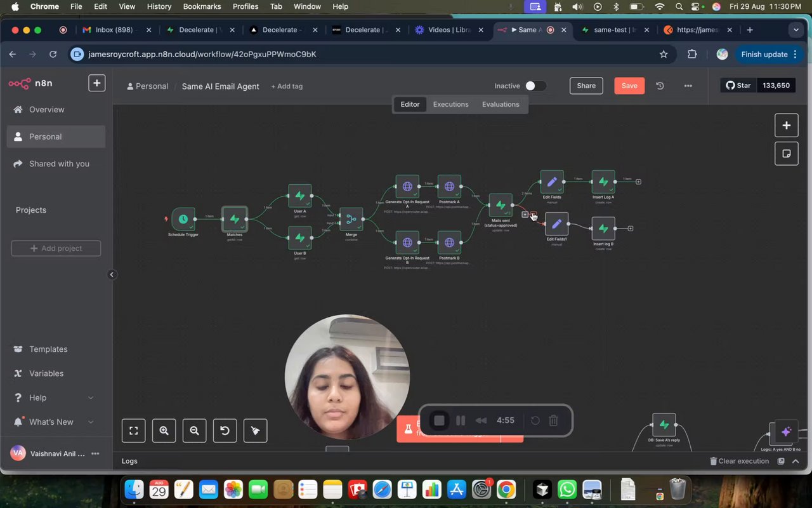812x508 pixels.
Task: Add a node after Insert log B
Action: pos(630,229)
